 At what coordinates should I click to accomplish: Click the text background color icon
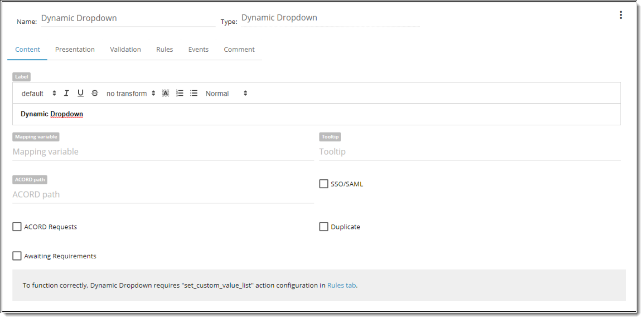pos(166,93)
